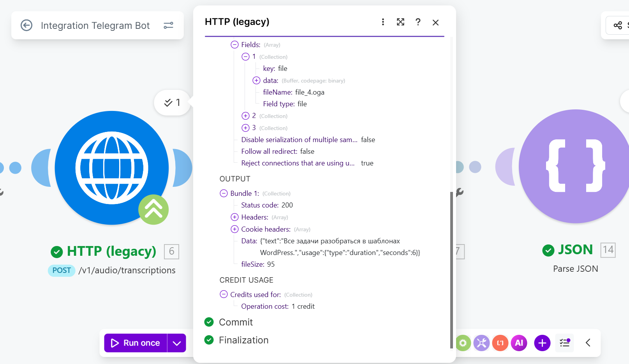Open the HTTP panel three-dot options menu
The image size is (629, 364).
point(383,22)
